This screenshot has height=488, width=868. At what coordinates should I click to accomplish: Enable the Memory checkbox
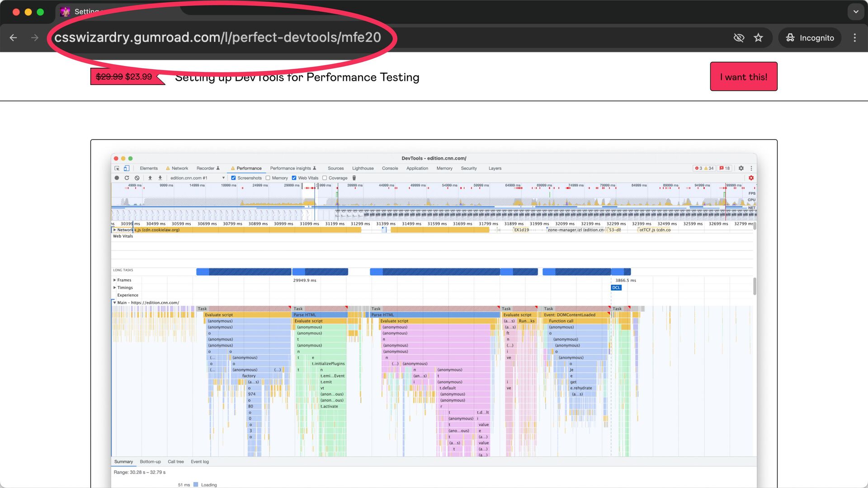click(268, 178)
